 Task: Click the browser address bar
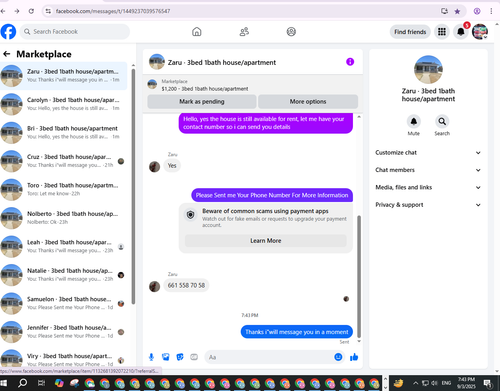[x=246, y=11]
